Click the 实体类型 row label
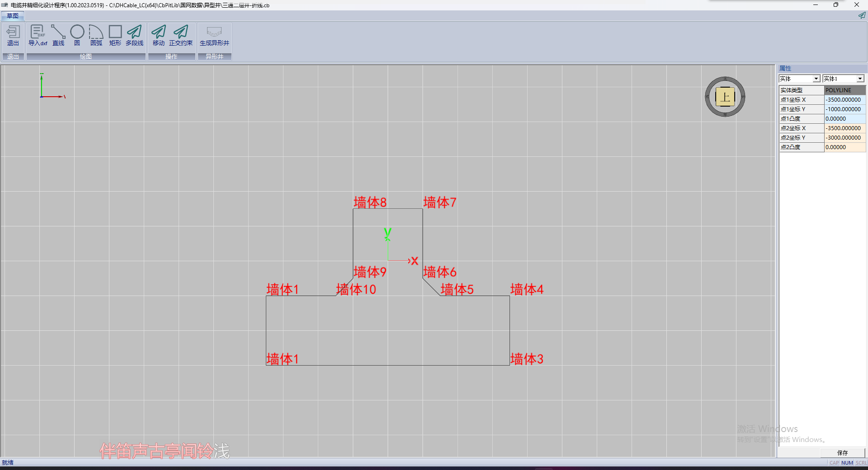This screenshot has height=470, width=868. click(802, 90)
